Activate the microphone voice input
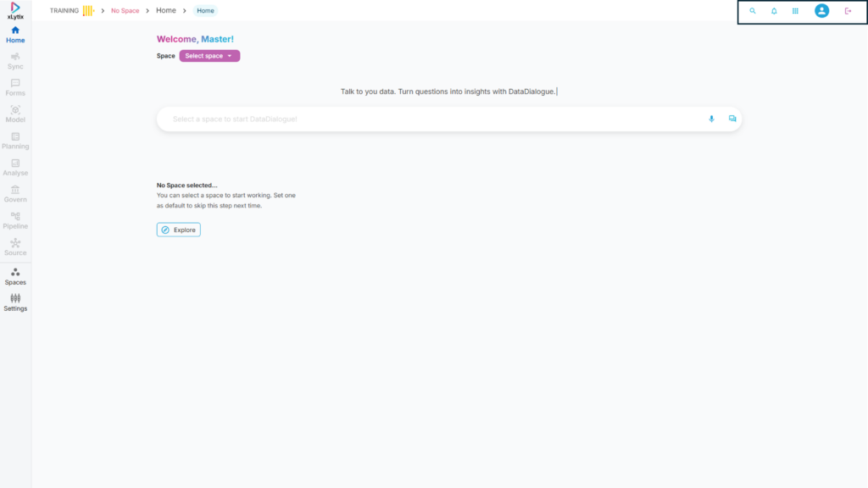The height and width of the screenshot is (488, 868). pos(711,119)
